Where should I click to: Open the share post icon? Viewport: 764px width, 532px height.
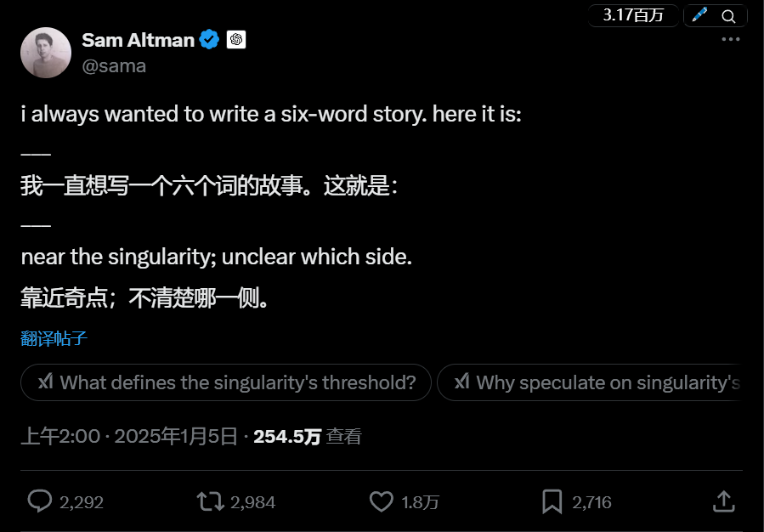723,501
